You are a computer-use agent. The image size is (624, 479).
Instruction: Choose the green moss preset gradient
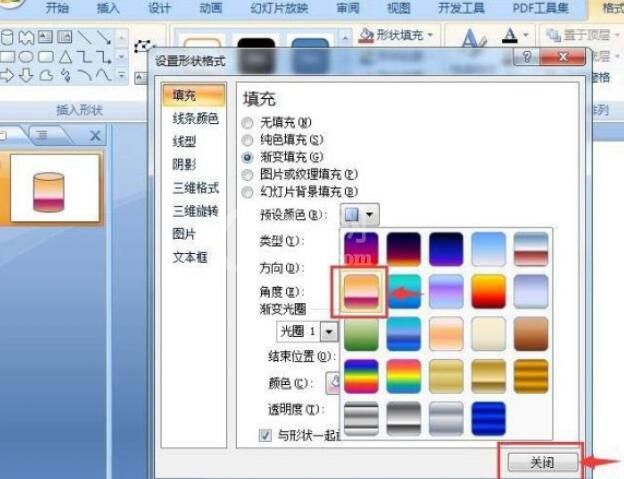coord(361,334)
